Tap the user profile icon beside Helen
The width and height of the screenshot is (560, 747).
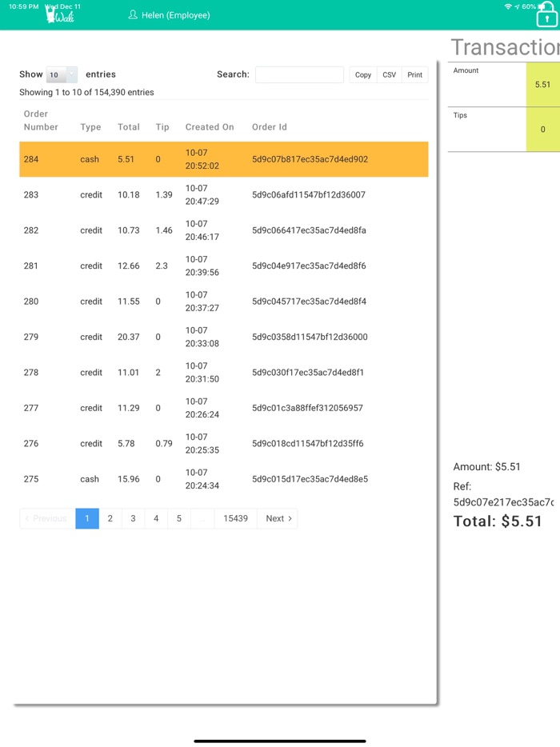[x=133, y=14]
